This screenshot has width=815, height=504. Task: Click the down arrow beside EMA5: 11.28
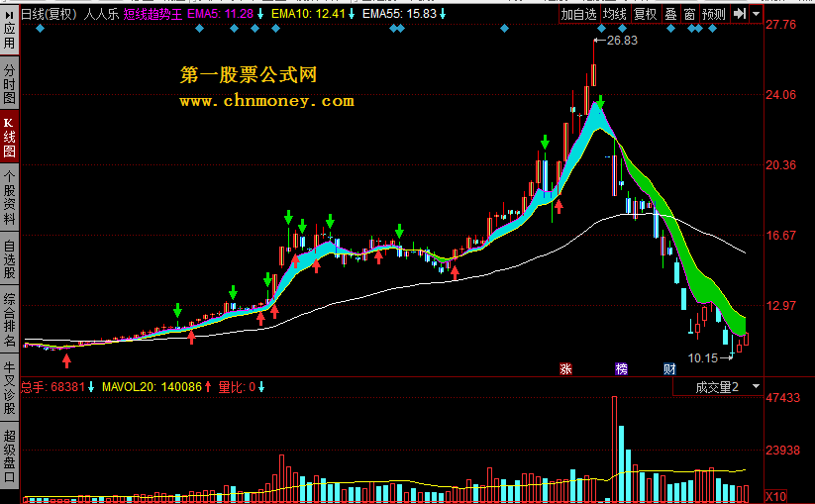coord(259,14)
